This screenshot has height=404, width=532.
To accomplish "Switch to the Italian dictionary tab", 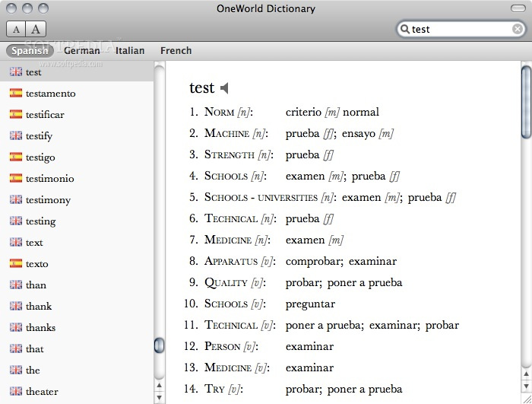I will pos(130,51).
